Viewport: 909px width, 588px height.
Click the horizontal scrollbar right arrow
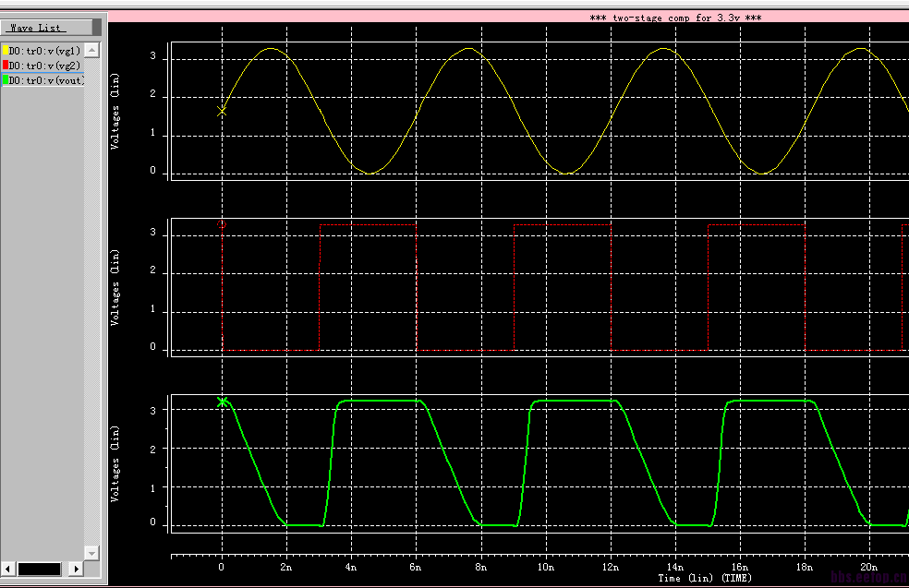point(76,569)
